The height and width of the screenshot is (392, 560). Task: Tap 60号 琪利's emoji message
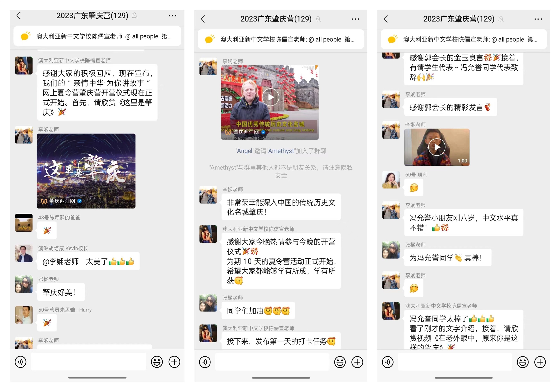[x=414, y=187]
